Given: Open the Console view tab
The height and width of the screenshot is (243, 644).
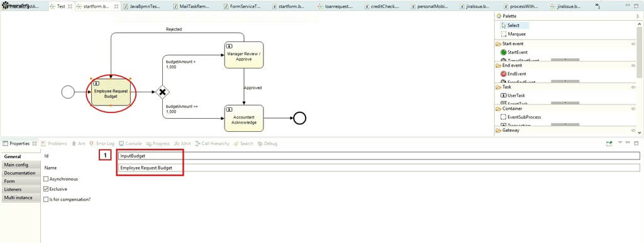Looking at the screenshot, I should coord(130,144).
